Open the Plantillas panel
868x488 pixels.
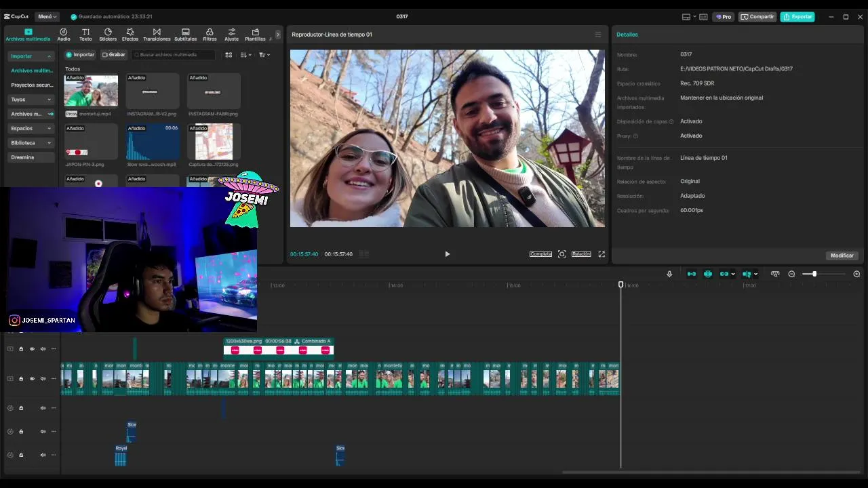click(255, 35)
